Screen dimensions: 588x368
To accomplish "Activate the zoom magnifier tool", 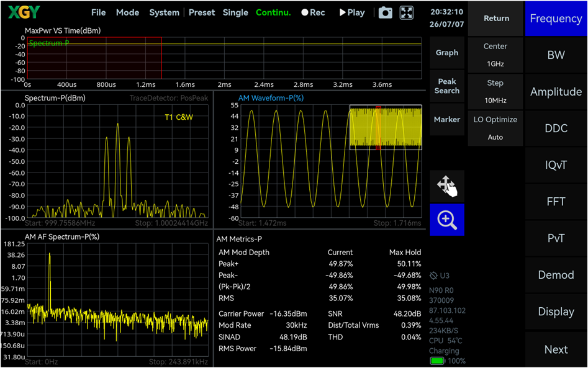I will tap(447, 220).
